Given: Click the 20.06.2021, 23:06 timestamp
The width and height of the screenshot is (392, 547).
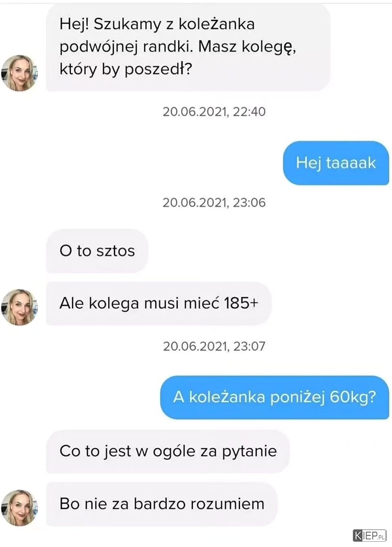Looking at the screenshot, I should click(214, 203).
